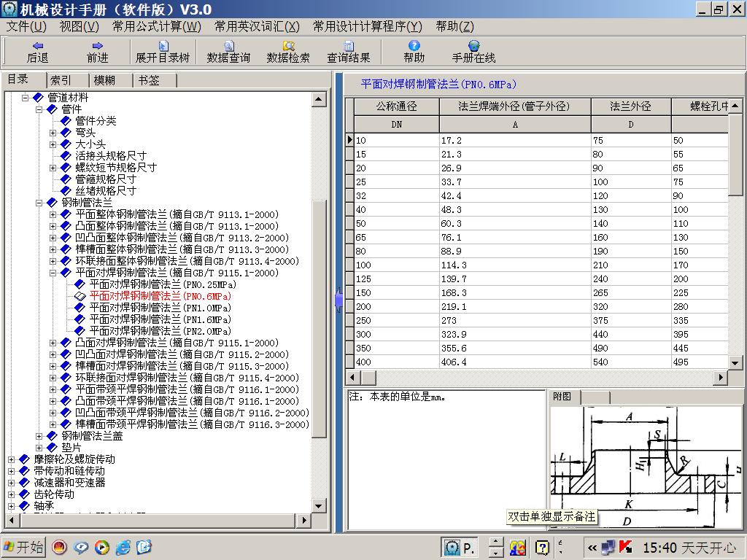Expand the 齿轮传动 tree node
The height and width of the screenshot is (560, 747).
click(11, 494)
